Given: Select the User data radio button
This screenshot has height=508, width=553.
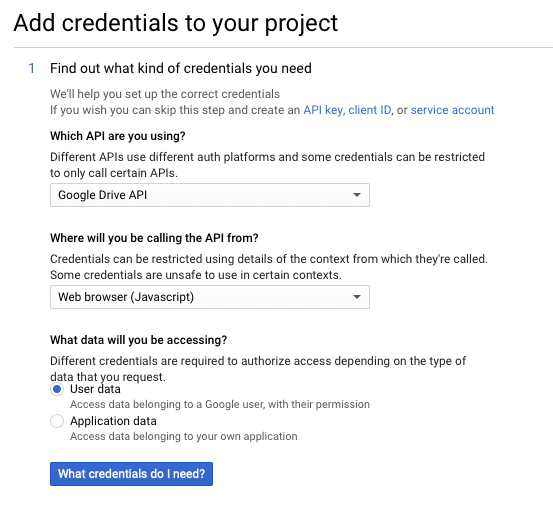Looking at the screenshot, I should [57, 389].
